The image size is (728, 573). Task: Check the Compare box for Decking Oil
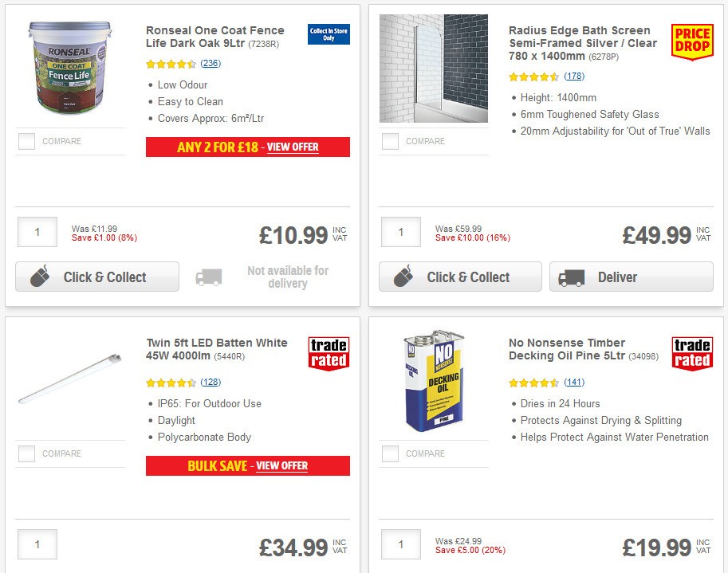(389, 453)
